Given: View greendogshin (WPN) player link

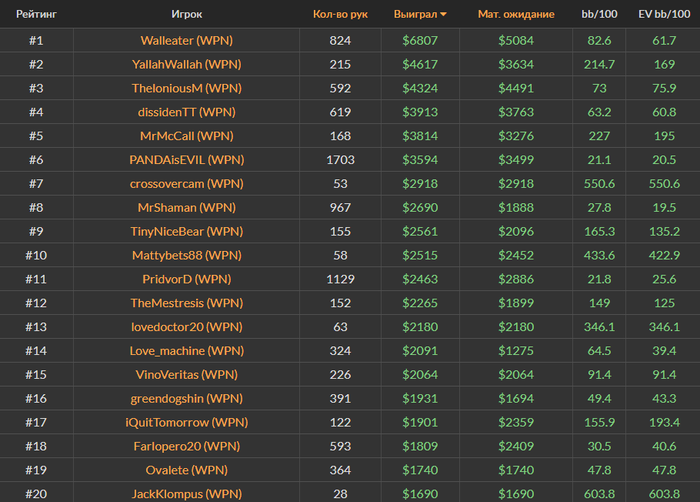Looking at the screenshot, I should click(186, 398).
